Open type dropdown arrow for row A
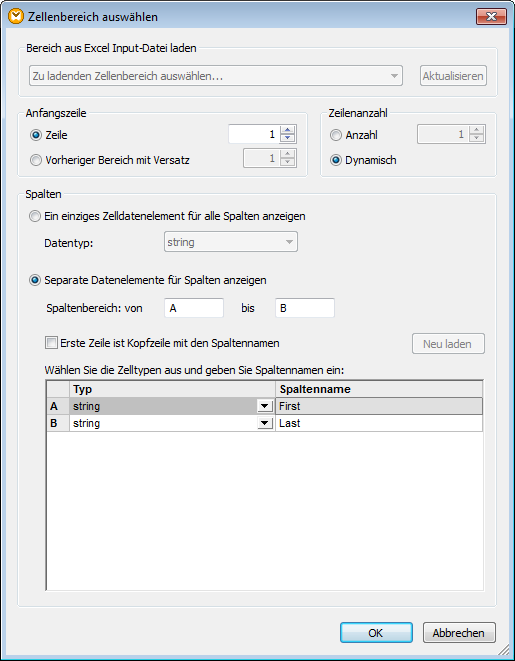The width and height of the screenshot is (515, 661). coord(265,406)
